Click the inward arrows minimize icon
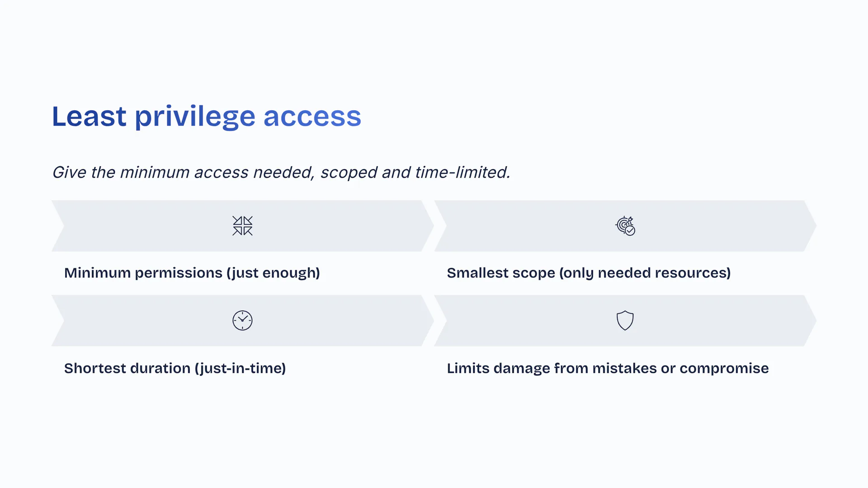Screen dimensions: 868x488 coord(242,226)
